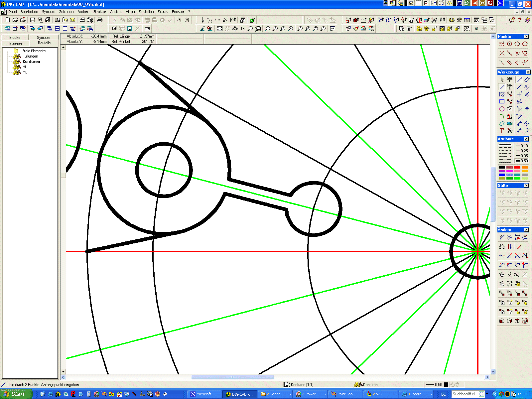Screen dimensions: 532x399
Task: Select the Edit 1 tool
Action: pos(509,79)
